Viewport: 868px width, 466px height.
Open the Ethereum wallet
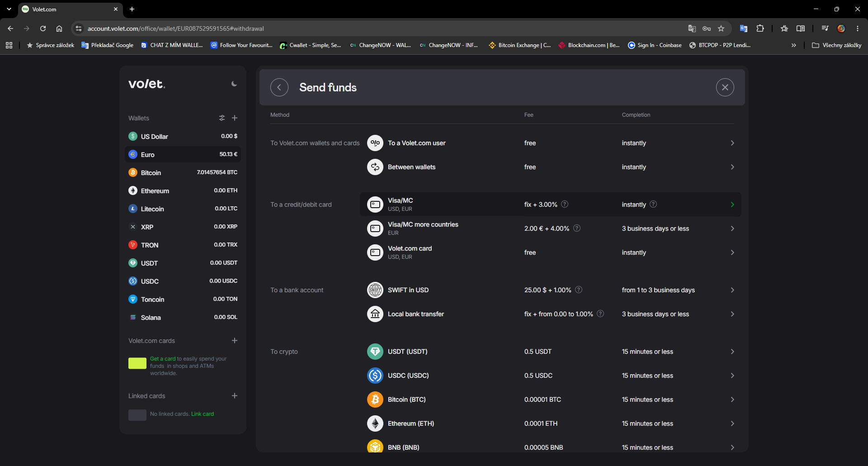183,190
